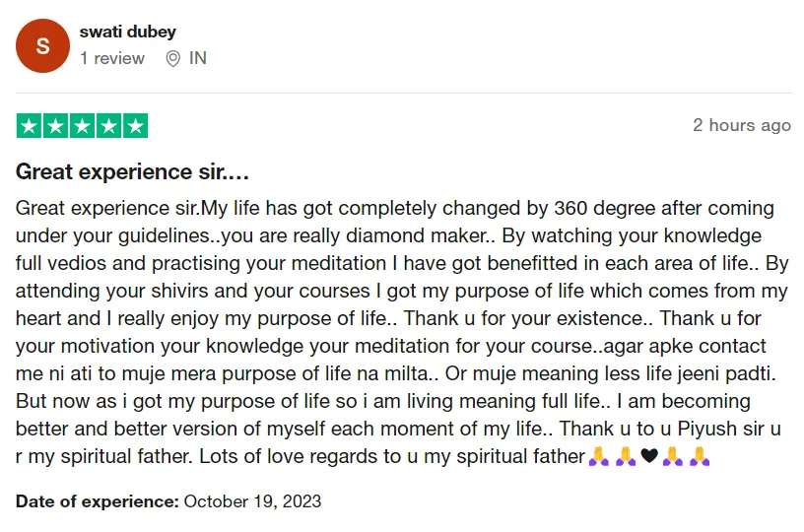The height and width of the screenshot is (532, 804).
Task: Select the IN country label
Action: 198,58
